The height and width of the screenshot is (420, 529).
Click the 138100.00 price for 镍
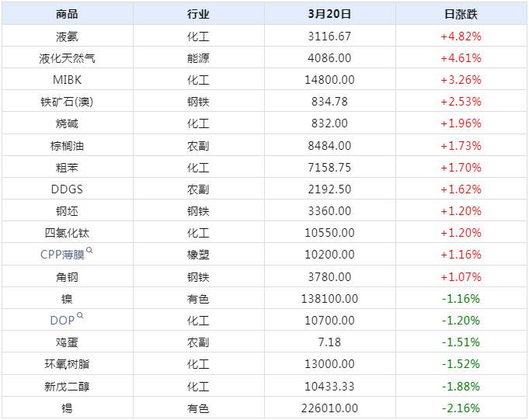(x=329, y=298)
